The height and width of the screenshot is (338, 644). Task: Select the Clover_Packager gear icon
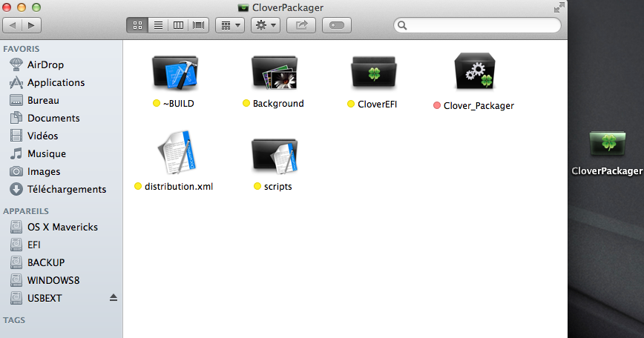(x=475, y=71)
